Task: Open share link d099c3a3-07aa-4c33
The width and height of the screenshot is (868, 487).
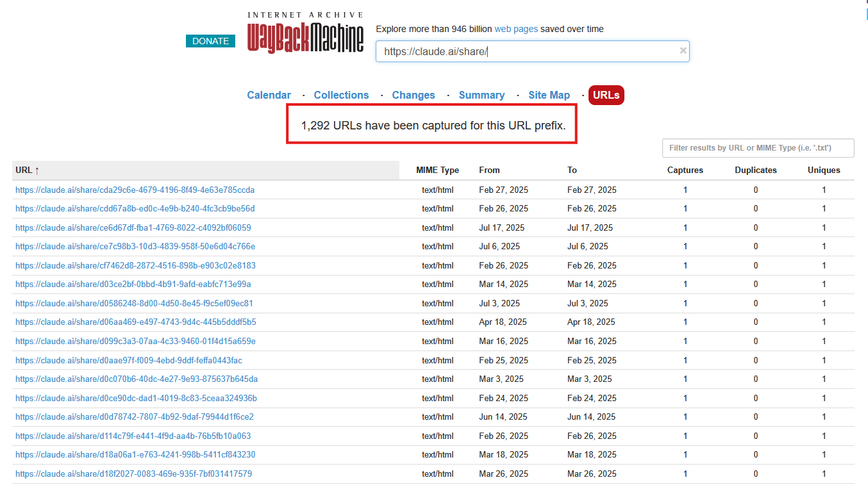Action: click(135, 341)
